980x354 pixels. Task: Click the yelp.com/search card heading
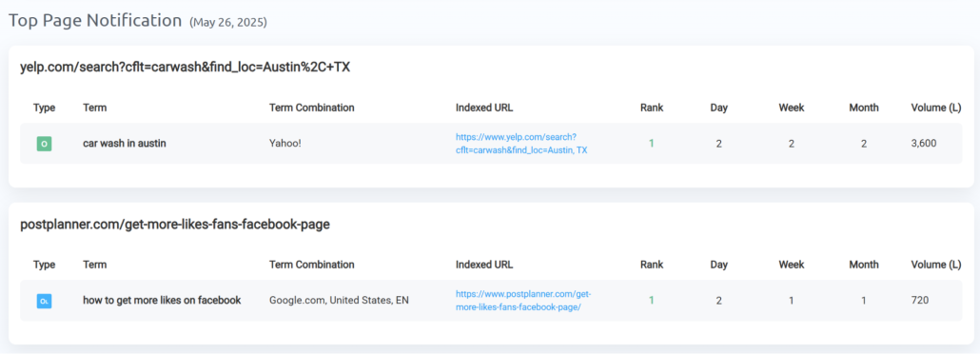pos(185,67)
